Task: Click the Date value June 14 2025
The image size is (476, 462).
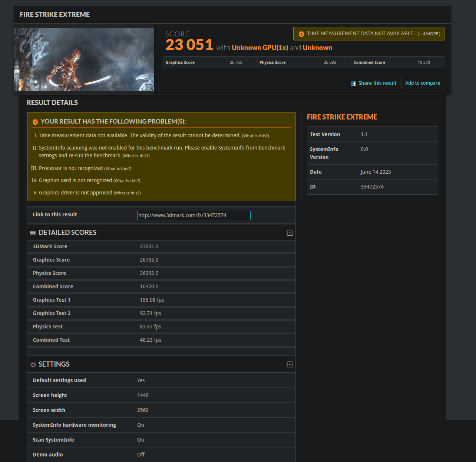Action: coord(376,172)
